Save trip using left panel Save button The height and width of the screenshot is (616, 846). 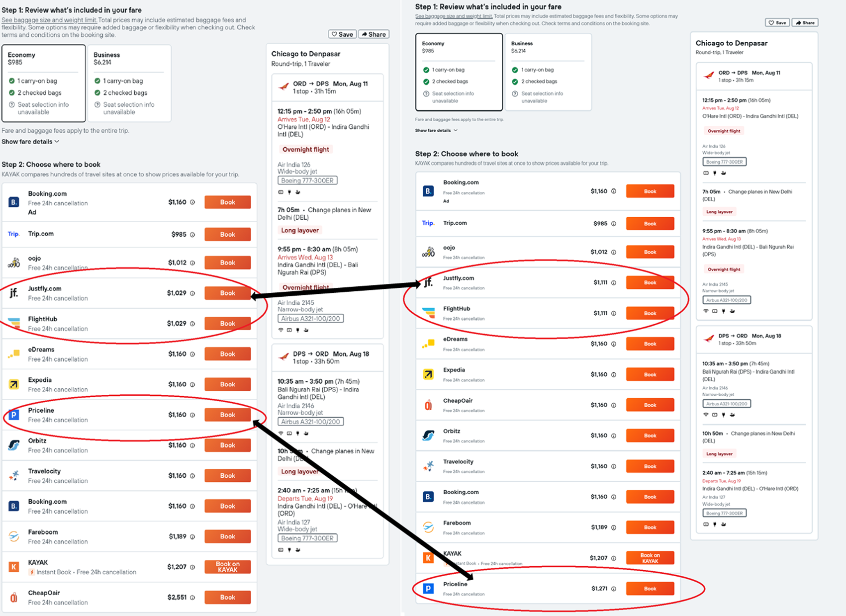[342, 34]
